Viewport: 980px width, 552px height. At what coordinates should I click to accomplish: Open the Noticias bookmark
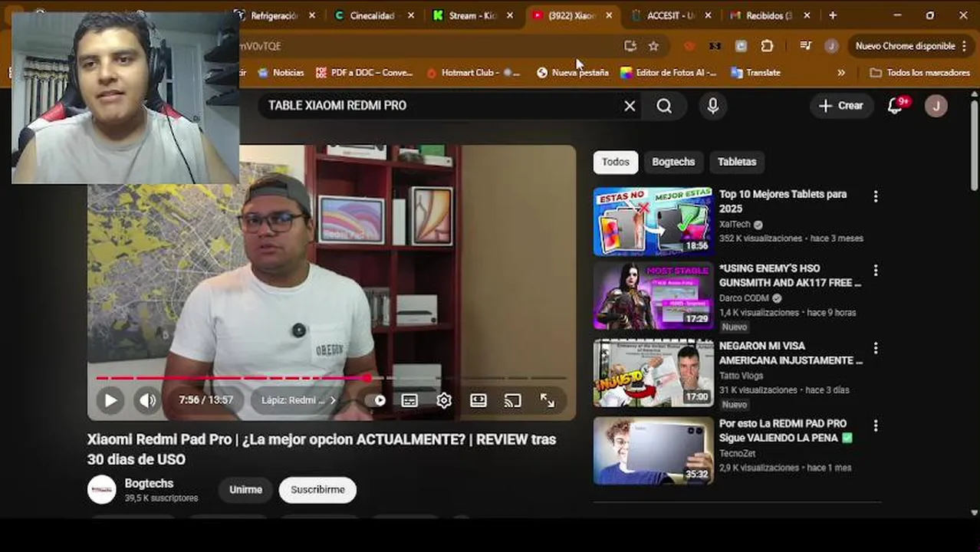tap(281, 73)
